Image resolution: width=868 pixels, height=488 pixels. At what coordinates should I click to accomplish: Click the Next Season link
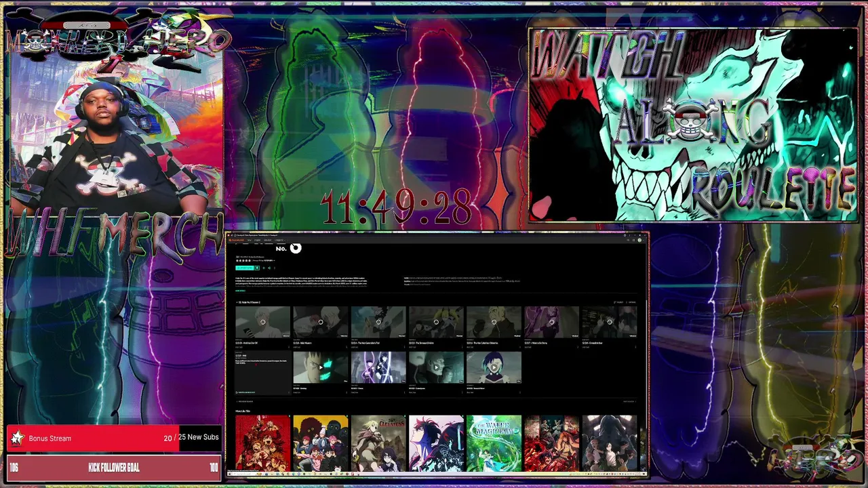(x=629, y=401)
